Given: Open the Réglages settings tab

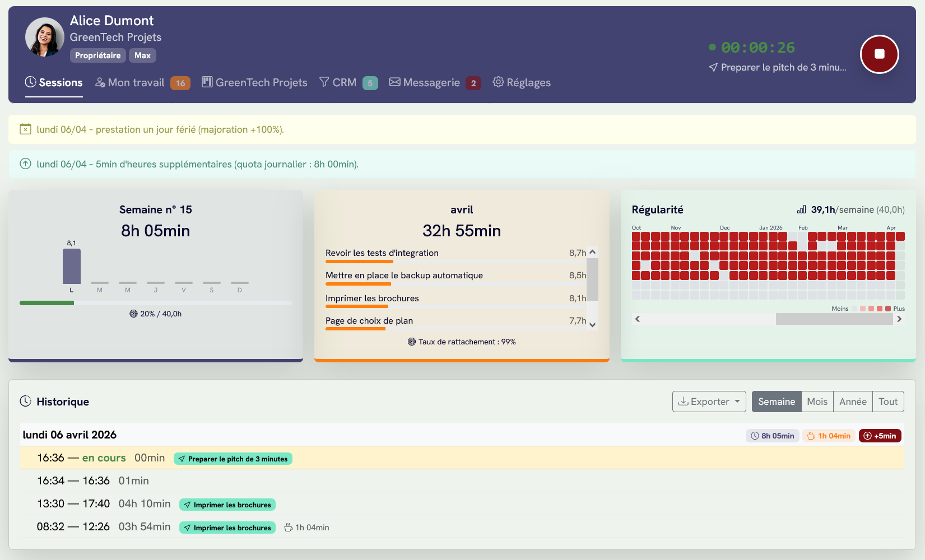Looking at the screenshot, I should coord(522,83).
